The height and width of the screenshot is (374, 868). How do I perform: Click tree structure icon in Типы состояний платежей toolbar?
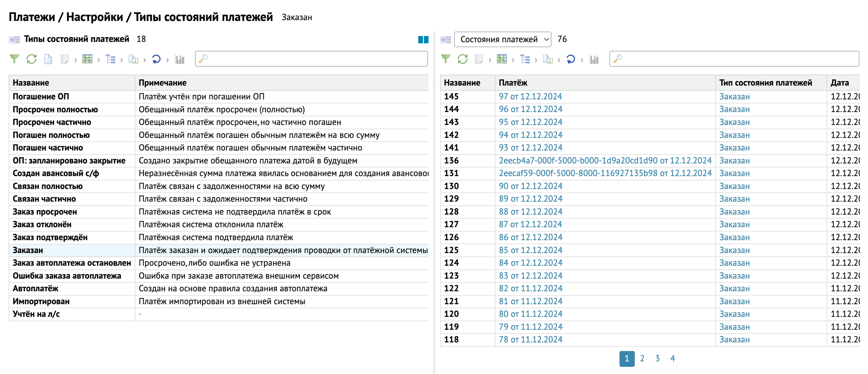click(111, 59)
